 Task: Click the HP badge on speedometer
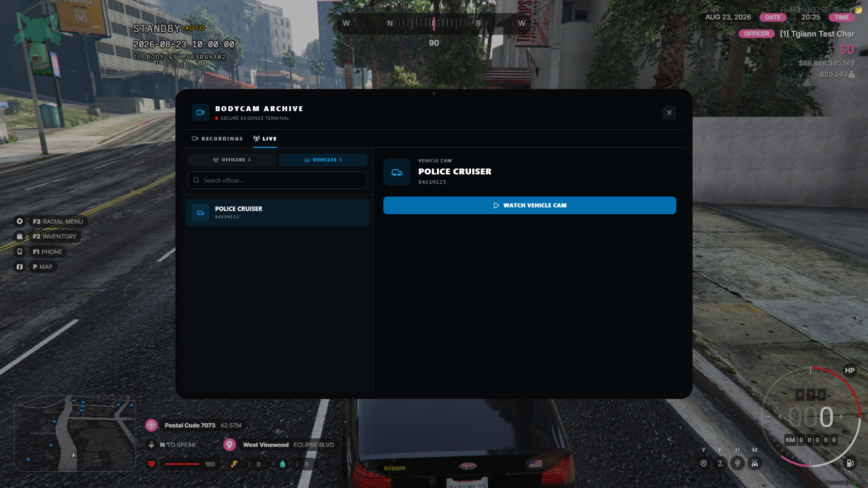click(850, 371)
